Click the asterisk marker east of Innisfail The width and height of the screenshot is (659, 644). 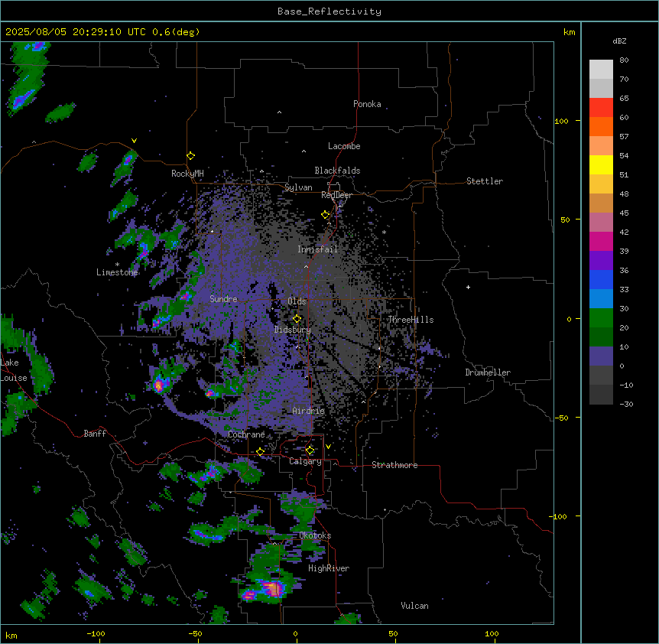[384, 232]
